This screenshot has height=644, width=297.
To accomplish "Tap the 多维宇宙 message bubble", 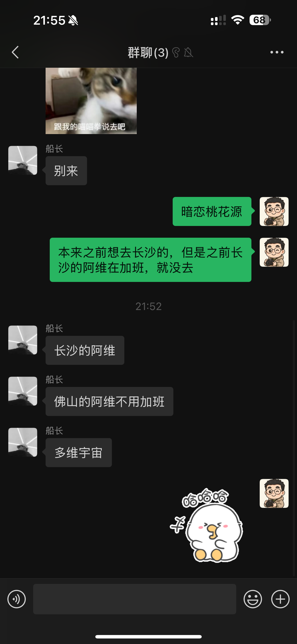I will (79, 453).
